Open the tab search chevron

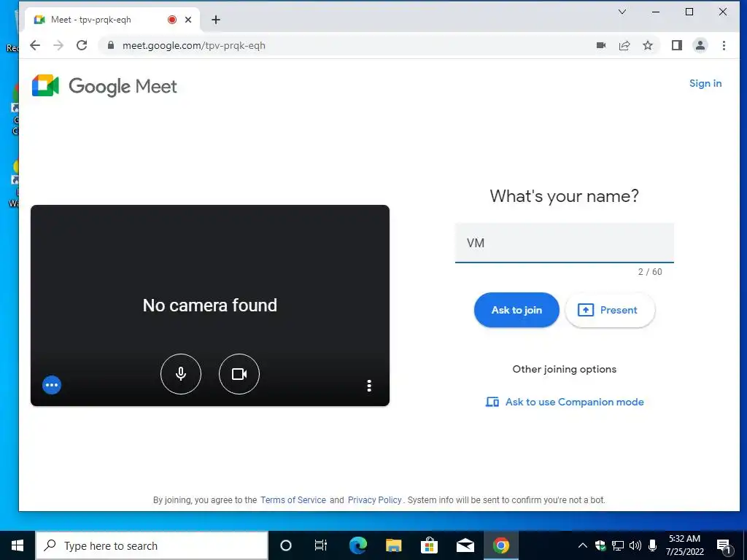coord(622,12)
